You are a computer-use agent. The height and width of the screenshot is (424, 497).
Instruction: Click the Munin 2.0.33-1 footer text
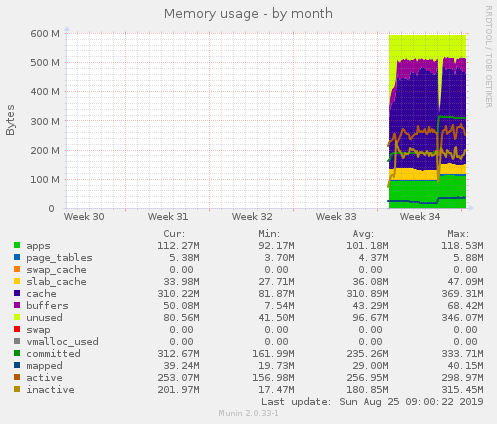(x=248, y=413)
